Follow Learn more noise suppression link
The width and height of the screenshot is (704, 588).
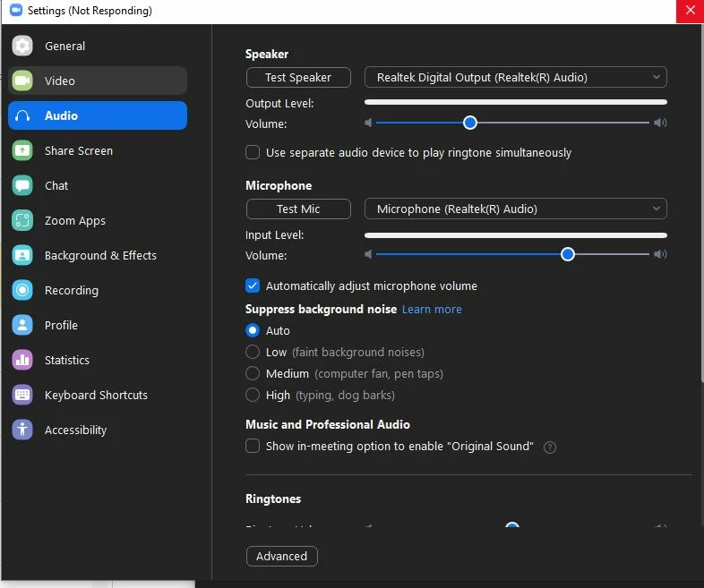[x=432, y=309]
